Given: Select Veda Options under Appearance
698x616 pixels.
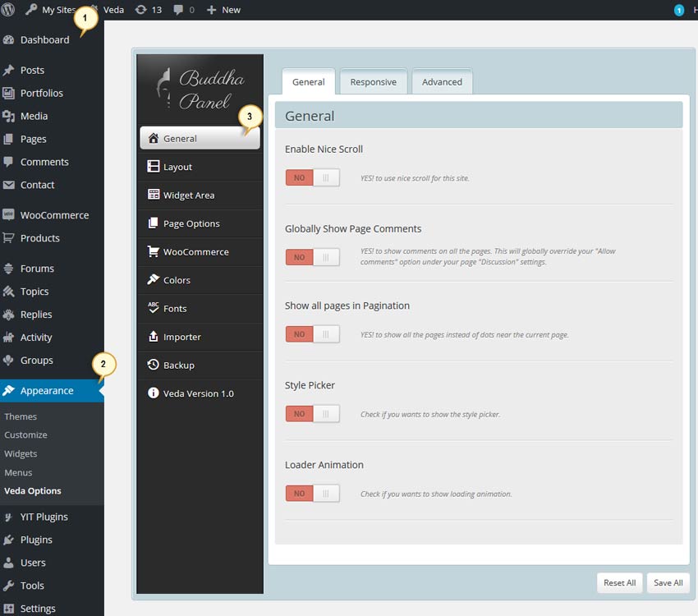Looking at the screenshot, I should [x=34, y=490].
